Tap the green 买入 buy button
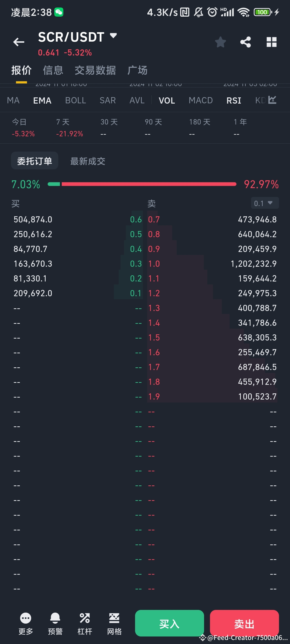Screen dimensions: 290x644 (169, 623)
